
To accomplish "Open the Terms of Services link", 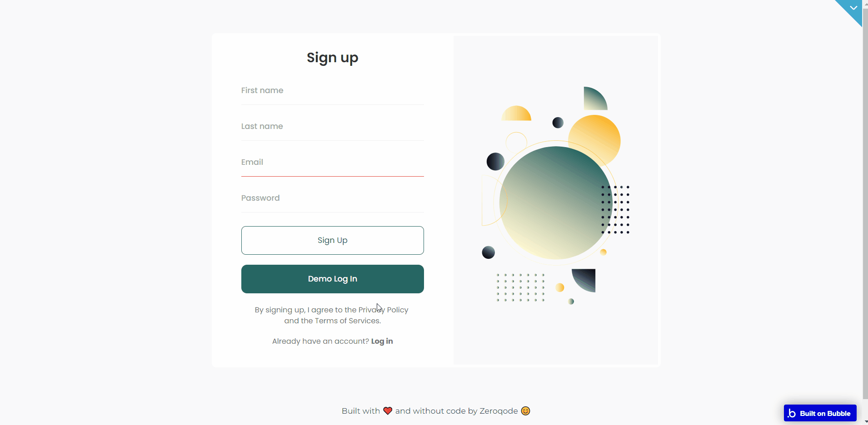I will [347, 321].
